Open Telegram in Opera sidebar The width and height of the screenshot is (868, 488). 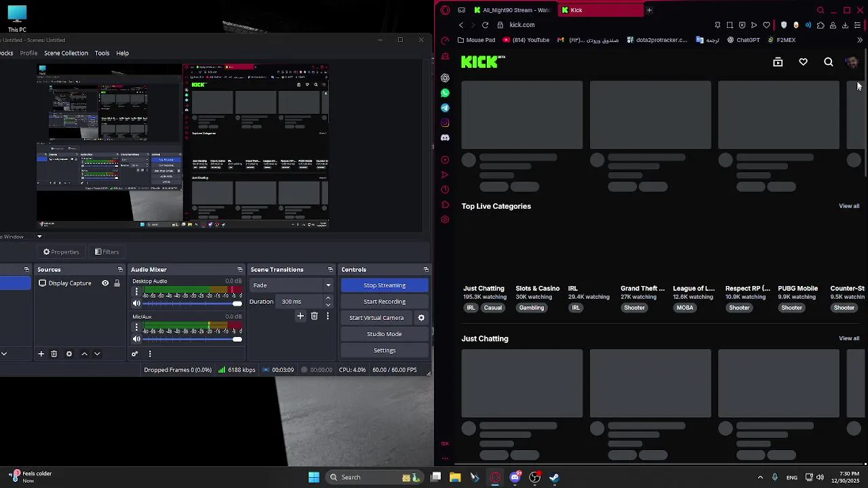[445, 108]
